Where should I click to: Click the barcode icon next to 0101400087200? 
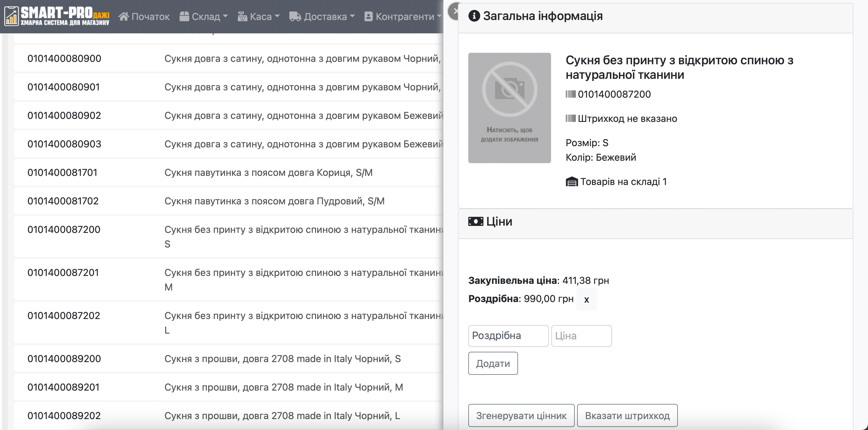(x=570, y=94)
